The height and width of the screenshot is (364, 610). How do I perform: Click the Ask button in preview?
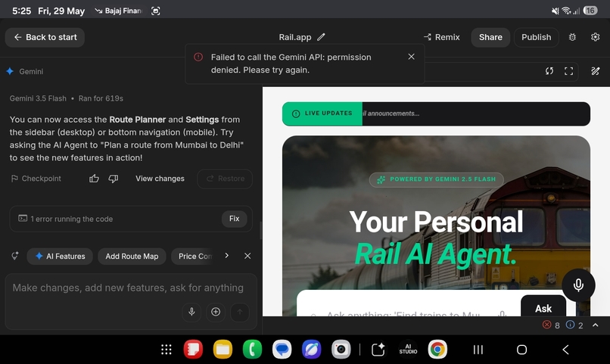click(x=543, y=307)
